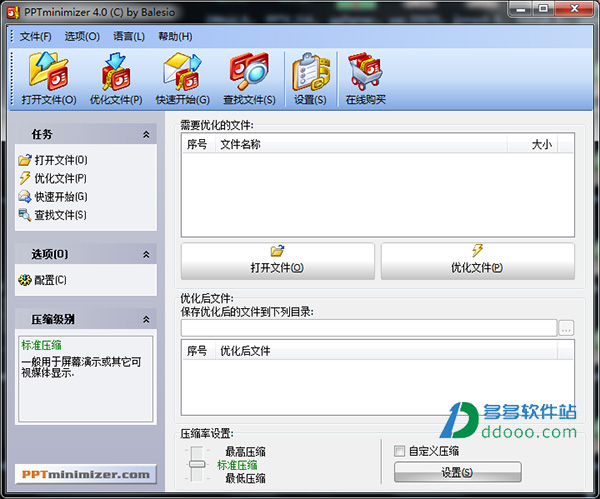
Task: Collapse the 任务 panel
Action: click(x=146, y=134)
